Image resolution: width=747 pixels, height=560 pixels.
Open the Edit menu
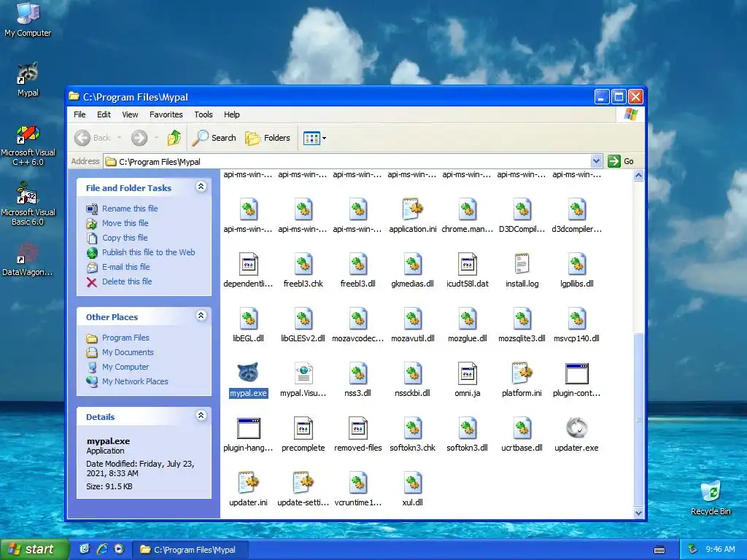[x=104, y=114]
